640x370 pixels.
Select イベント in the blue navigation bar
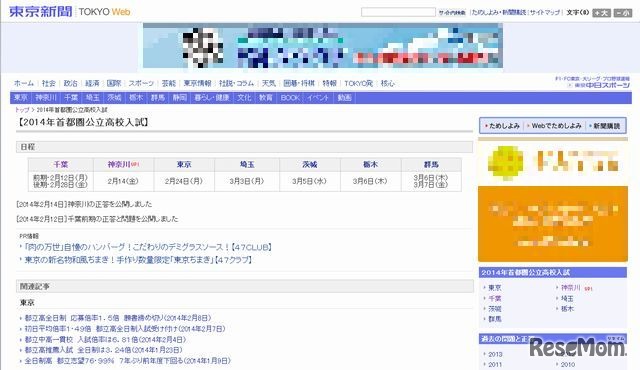318,98
